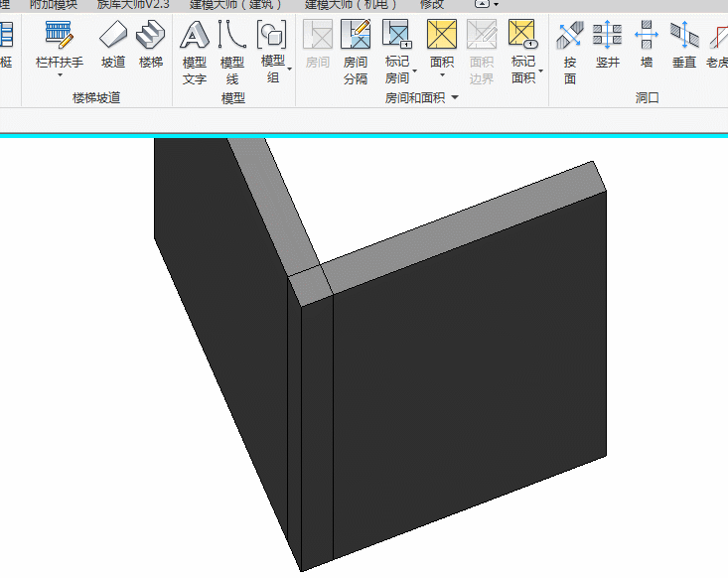Select the 楼梯 (Stair) tool
Image resolution: width=728 pixels, height=578 pixels.
click(150, 37)
